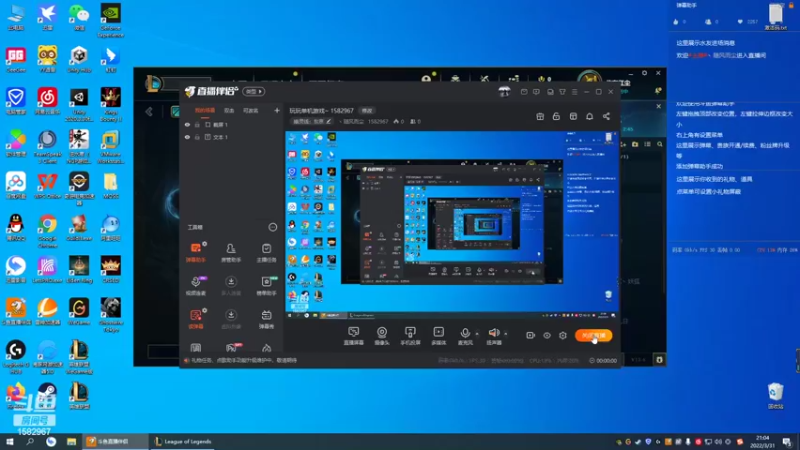Click the store icon left of the bell
Viewport: 800px width, 450px height.
573,116
